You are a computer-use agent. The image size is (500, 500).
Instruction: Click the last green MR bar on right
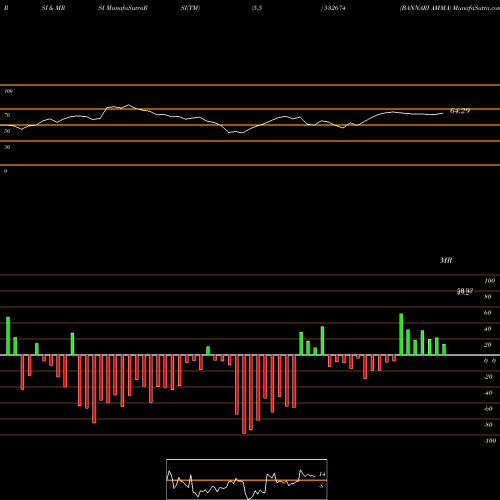(444, 350)
